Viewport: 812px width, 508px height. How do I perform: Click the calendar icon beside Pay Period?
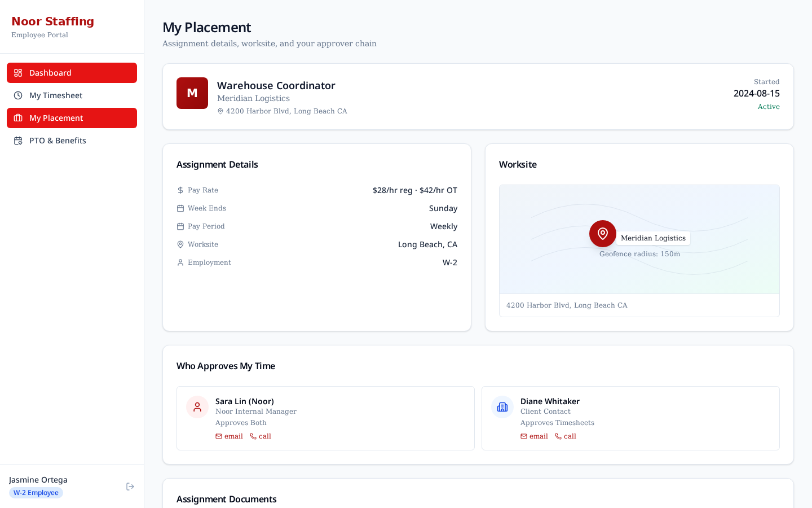tap(180, 226)
